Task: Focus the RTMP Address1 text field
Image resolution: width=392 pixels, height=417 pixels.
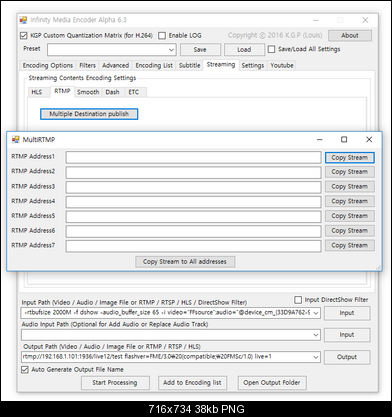Action: [x=193, y=158]
